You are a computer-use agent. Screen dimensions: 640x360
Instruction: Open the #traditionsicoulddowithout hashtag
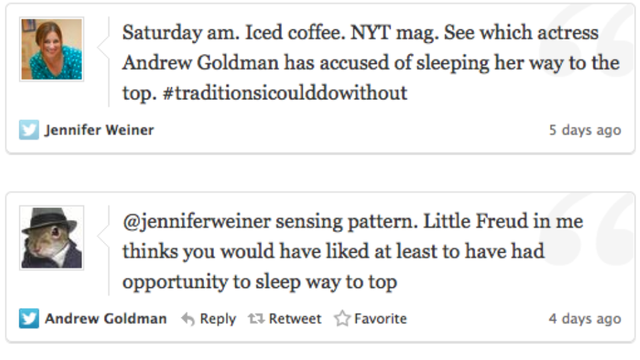click(x=285, y=93)
